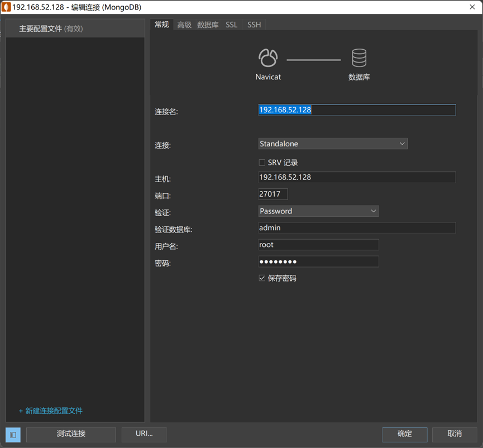Close the edit connection dialog
This screenshot has height=448, width=483.
[x=472, y=7]
